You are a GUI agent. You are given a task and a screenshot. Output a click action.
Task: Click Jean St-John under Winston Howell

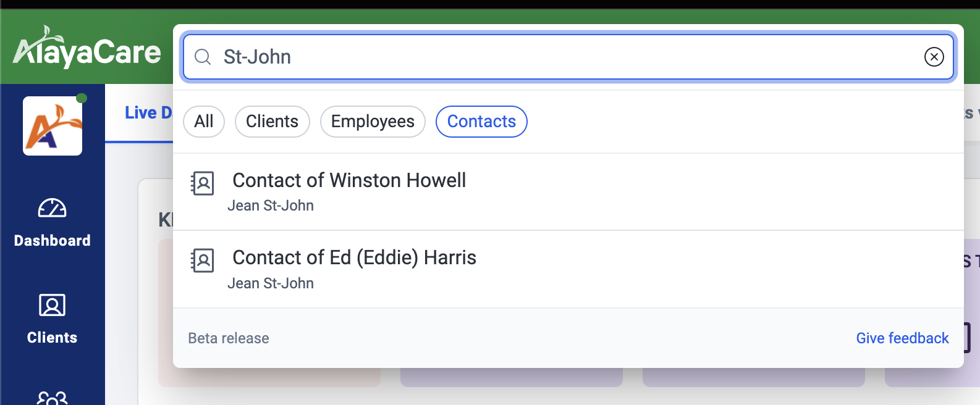271,206
